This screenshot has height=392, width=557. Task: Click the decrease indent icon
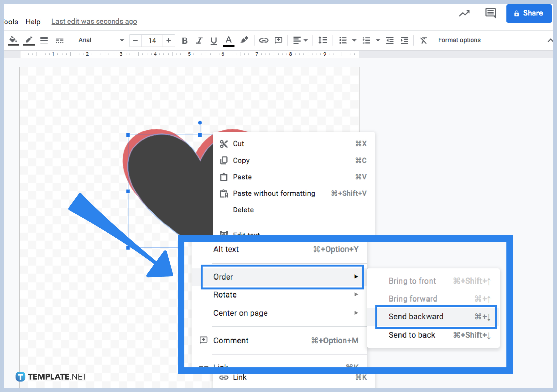tap(390, 40)
